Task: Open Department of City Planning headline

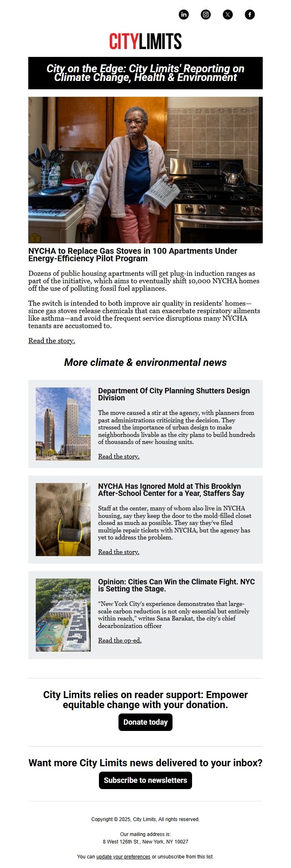Action: coord(174,394)
